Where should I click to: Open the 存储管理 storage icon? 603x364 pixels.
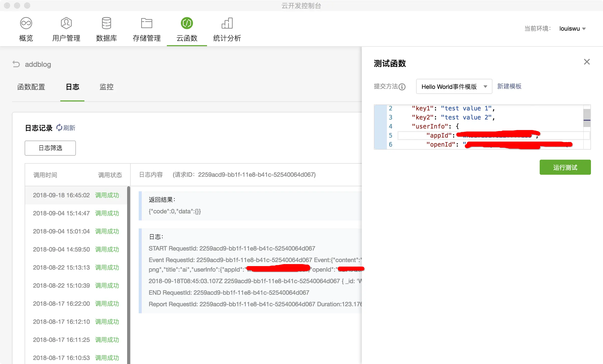pos(146,23)
